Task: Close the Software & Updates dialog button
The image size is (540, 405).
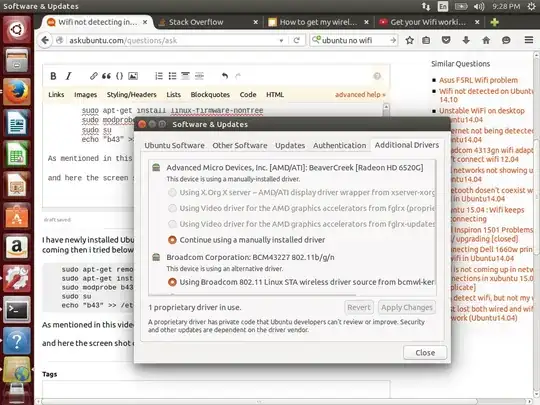Action: coord(425,353)
